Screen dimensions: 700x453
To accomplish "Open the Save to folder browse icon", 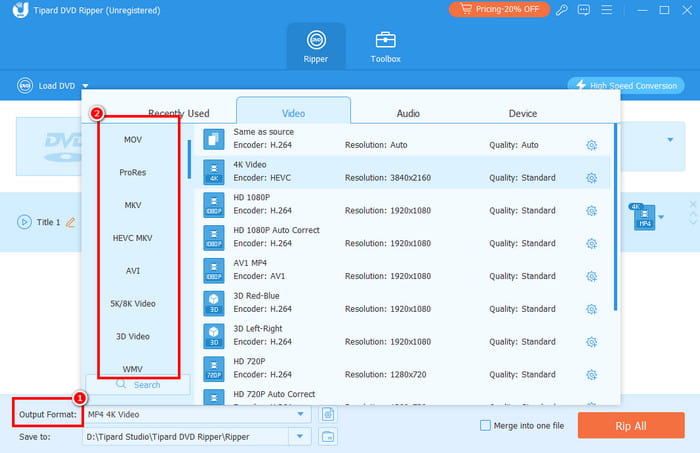I will 329,436.
